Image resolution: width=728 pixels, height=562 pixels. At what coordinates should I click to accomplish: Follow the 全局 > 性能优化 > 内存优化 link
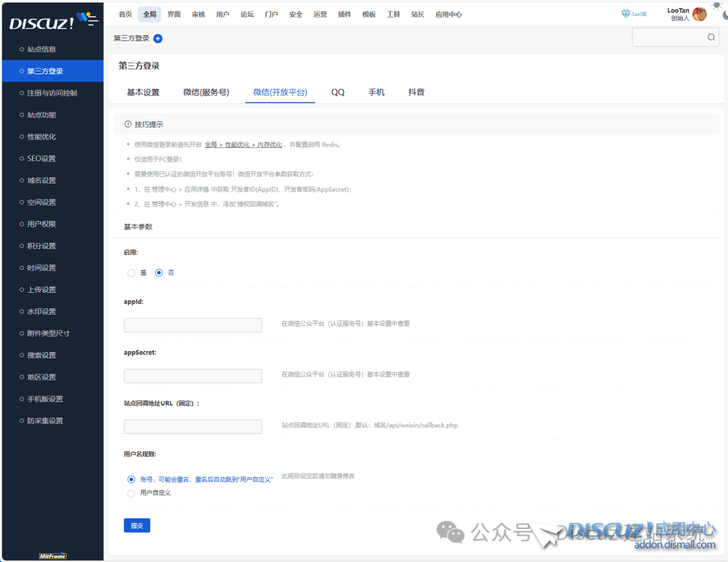point(243,144)
